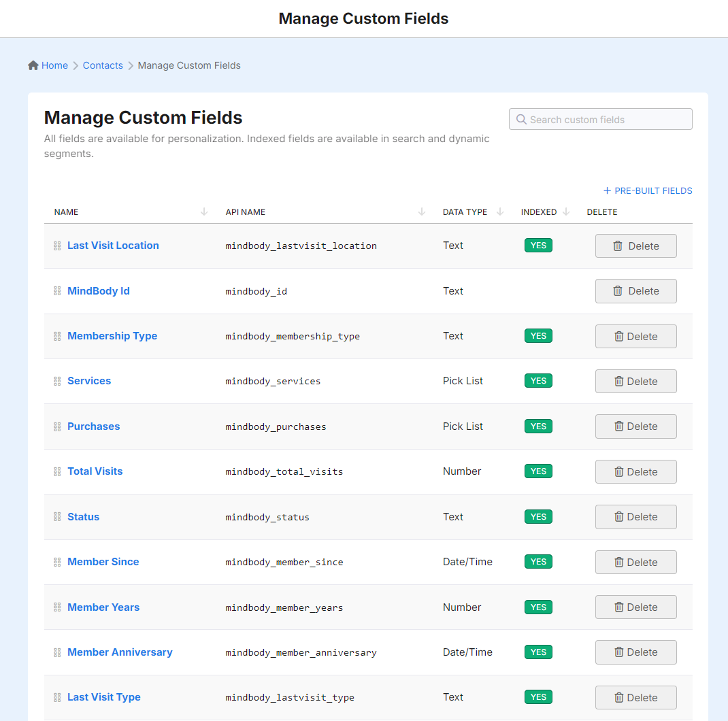
Task: Focus the Search custom fields box
Action: click(600, 119)
